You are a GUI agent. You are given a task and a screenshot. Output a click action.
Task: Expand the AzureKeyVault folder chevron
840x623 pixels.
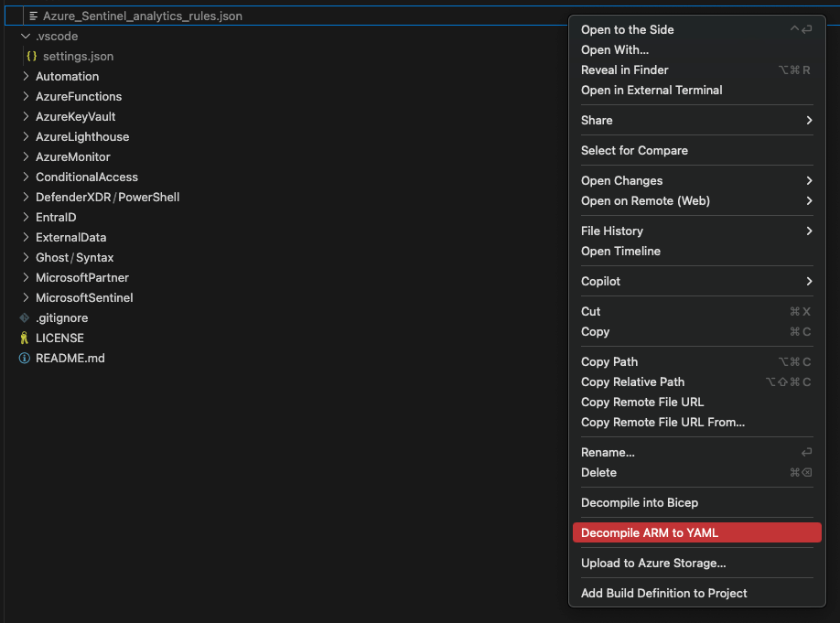[26, 117]
